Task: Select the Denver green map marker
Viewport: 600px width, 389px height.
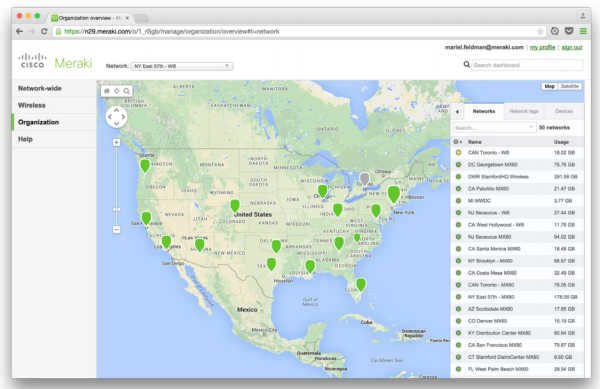Action: (235, 206)
